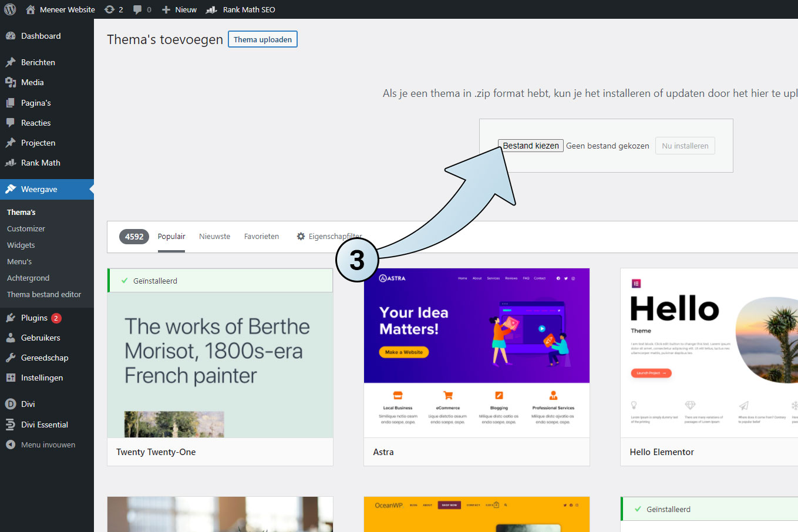Click the Thema uploaden button
This screenshot has height=532, width=798.
(262, 39)
